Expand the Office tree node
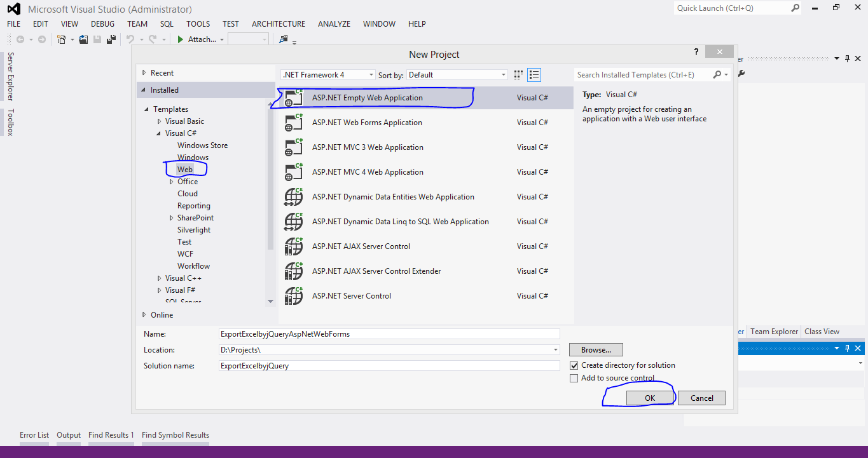Screen dimensions: 868x458 pyautogui.click(x=172, y=182)
